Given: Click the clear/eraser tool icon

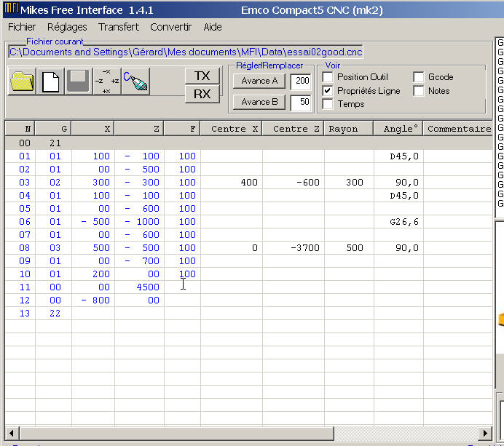Looking at the screenshot, I should 135,81.
